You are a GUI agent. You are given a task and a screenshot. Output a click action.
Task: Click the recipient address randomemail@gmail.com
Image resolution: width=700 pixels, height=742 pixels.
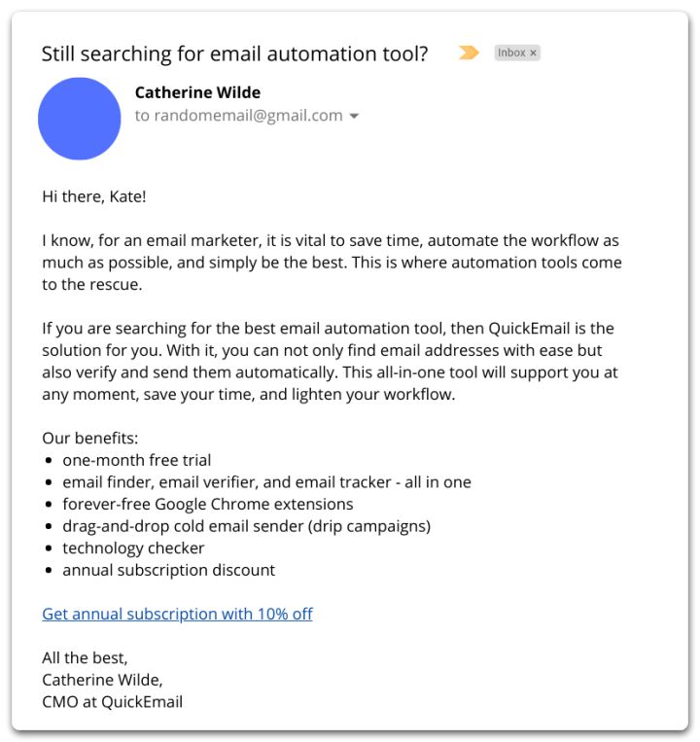(248, 116)
